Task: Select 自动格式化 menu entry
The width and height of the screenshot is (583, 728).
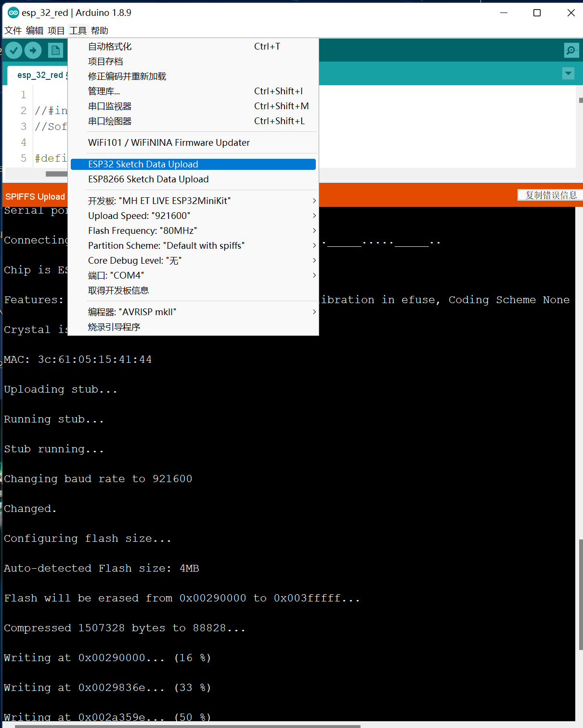Action: 193,47
